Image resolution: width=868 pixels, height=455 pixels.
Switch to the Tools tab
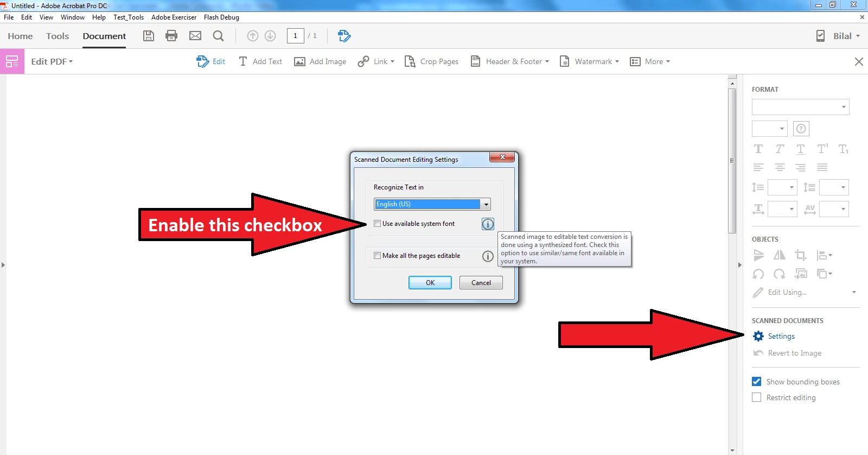pyautogui.click(x=58, y=36)
